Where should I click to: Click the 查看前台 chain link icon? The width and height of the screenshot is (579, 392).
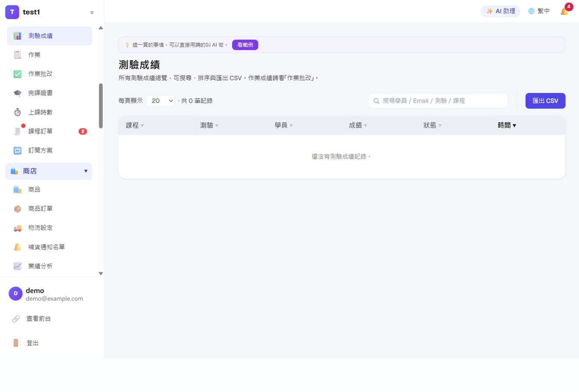(16, 319)
